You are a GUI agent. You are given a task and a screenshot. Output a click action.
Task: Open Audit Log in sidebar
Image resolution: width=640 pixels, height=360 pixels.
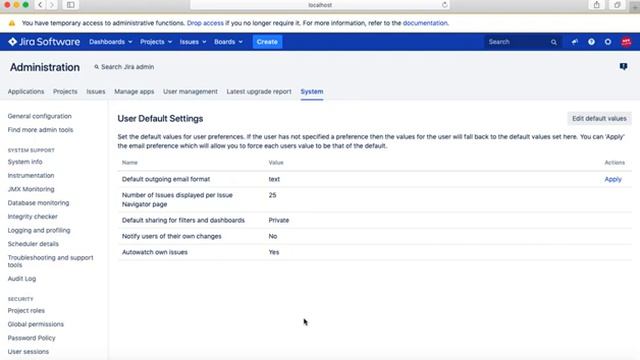click(22, 279)
